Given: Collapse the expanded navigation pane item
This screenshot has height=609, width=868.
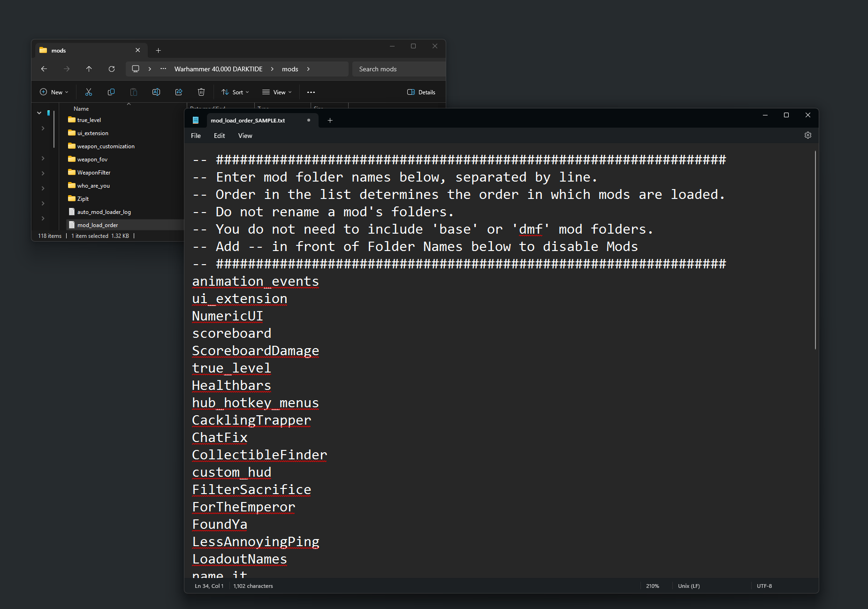Looking at the screenshot, I should pos(39,113).
